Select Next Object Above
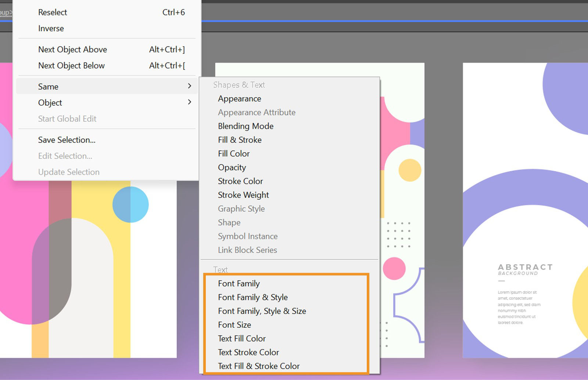The height and width of the screenshot is (380, 588). point(72,49)
